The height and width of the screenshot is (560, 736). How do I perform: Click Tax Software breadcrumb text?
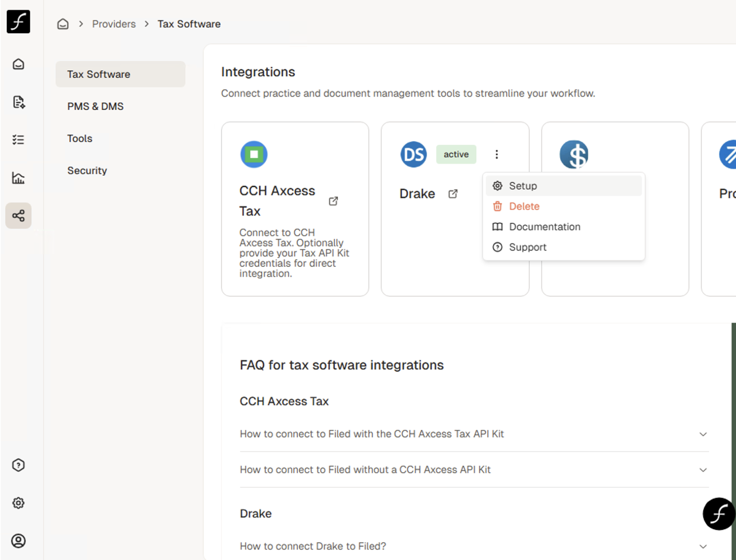(189, 24)
